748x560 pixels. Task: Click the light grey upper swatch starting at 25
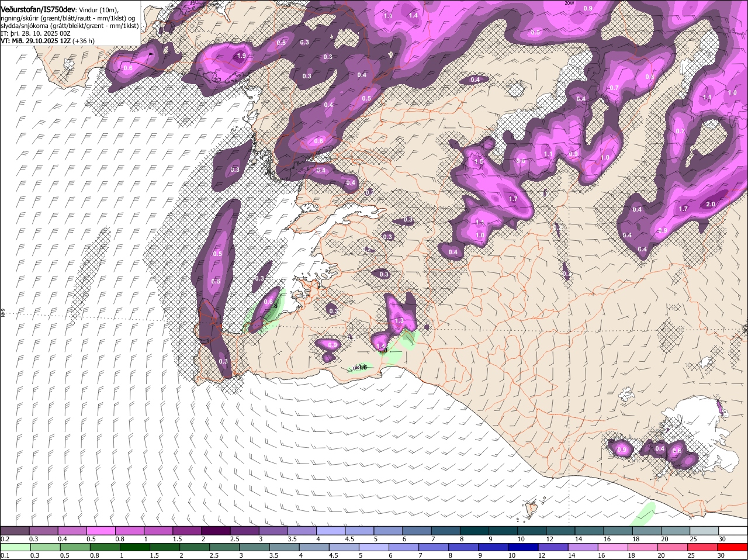click(704, 530)
